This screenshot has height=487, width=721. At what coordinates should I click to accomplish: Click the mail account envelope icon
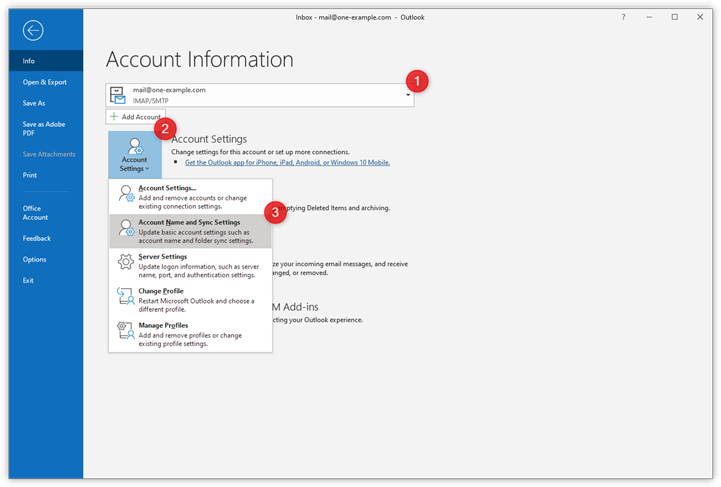pyautogui.click(x=117, y=95)
